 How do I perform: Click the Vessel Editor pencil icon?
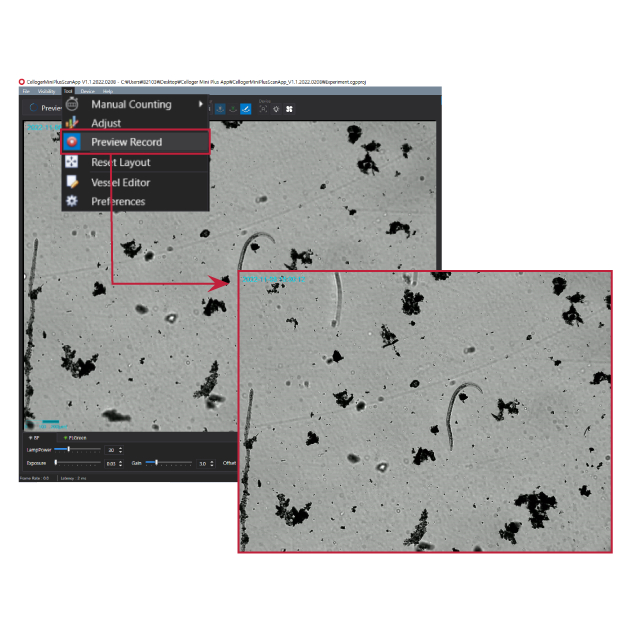point(72,182)
